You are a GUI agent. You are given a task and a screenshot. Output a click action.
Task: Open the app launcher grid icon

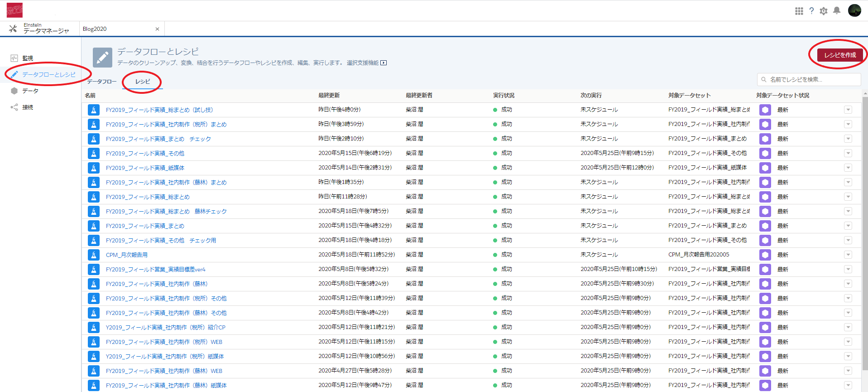point(799,11)
